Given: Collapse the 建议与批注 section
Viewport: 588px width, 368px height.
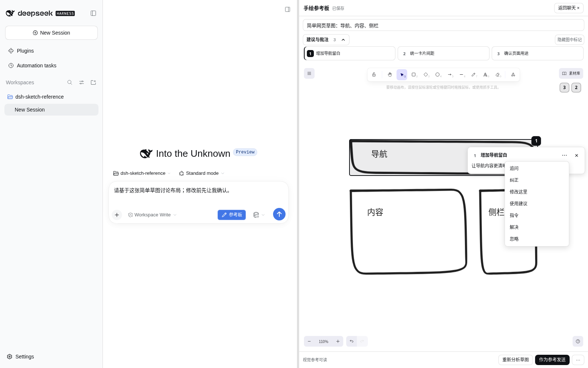Looking at the screenshot, I should 326,40.
